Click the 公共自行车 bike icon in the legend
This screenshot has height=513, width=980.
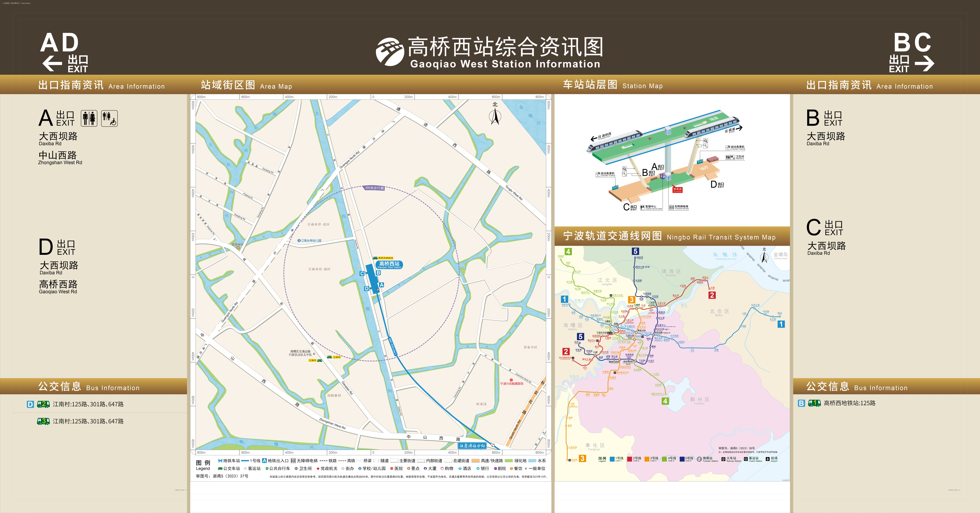point(267,468)
